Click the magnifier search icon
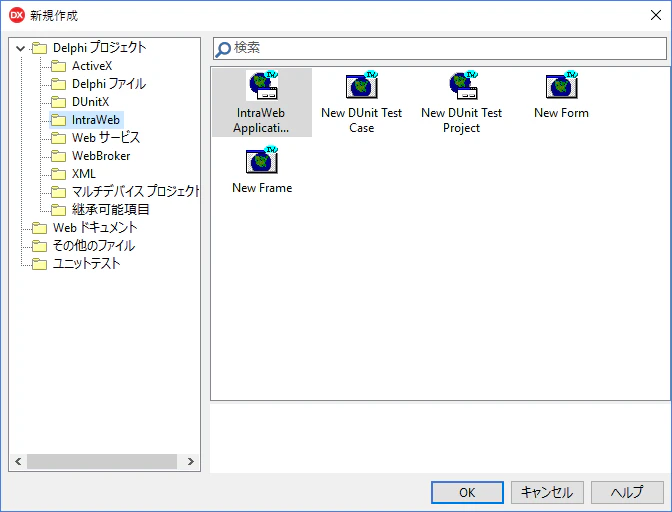Image resolution: width=672 pixels, height=512 pixels. [x=223, y=49]
